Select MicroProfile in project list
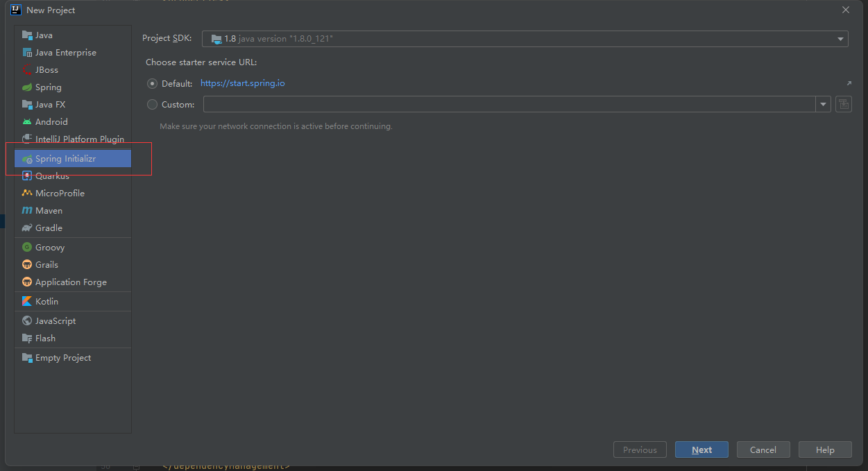Viewport: 868px width, 471px height. tap(73, 193)
